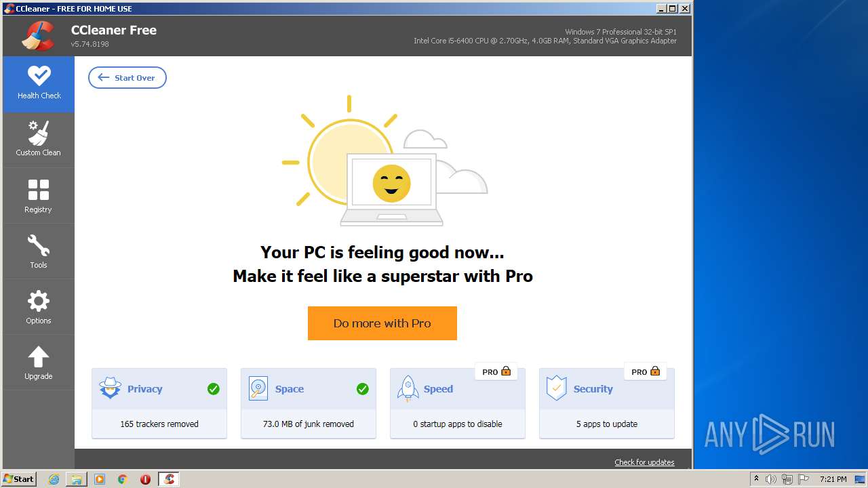Click the green checkmark on the Space card
The width and height of the screenshot is (868, 488).
pos(363,389)
